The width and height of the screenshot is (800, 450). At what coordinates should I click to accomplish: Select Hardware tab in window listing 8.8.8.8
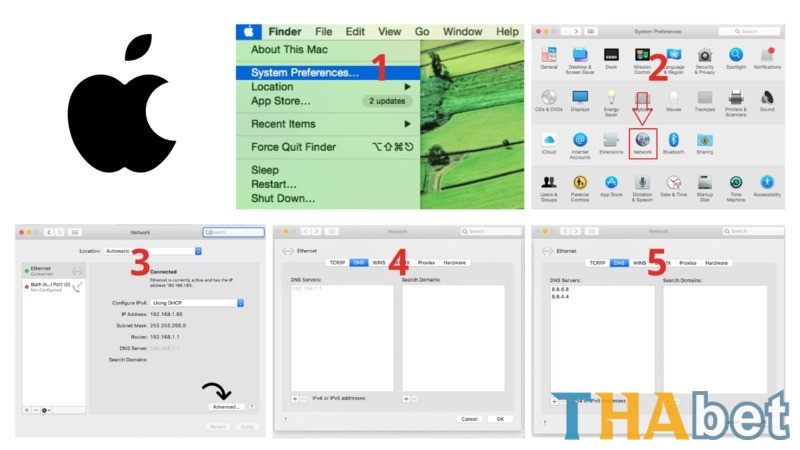click(716, 263)
